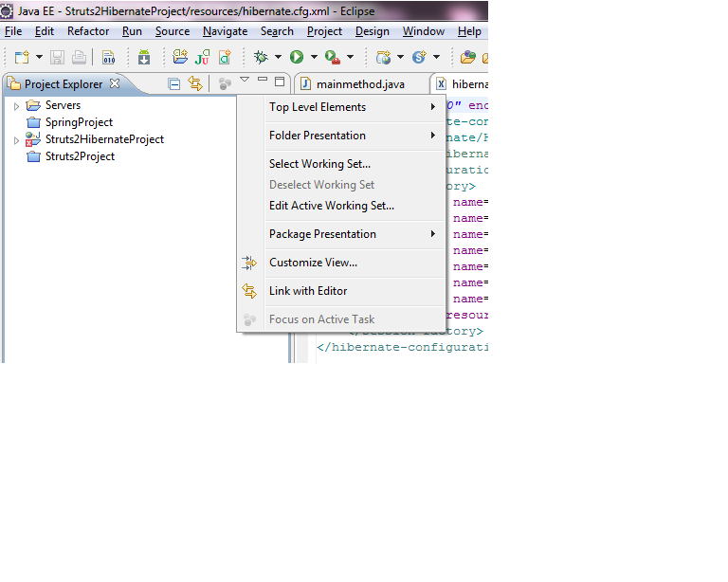Open Folder Presentation submenu
The height and width of the screenshot is (582, 728).
click(353, 136)
